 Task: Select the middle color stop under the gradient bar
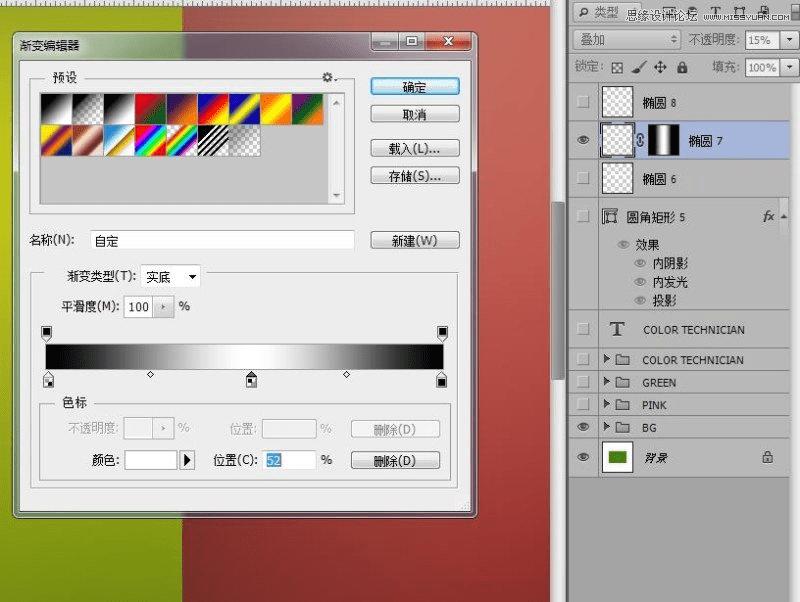click(250, 380)
